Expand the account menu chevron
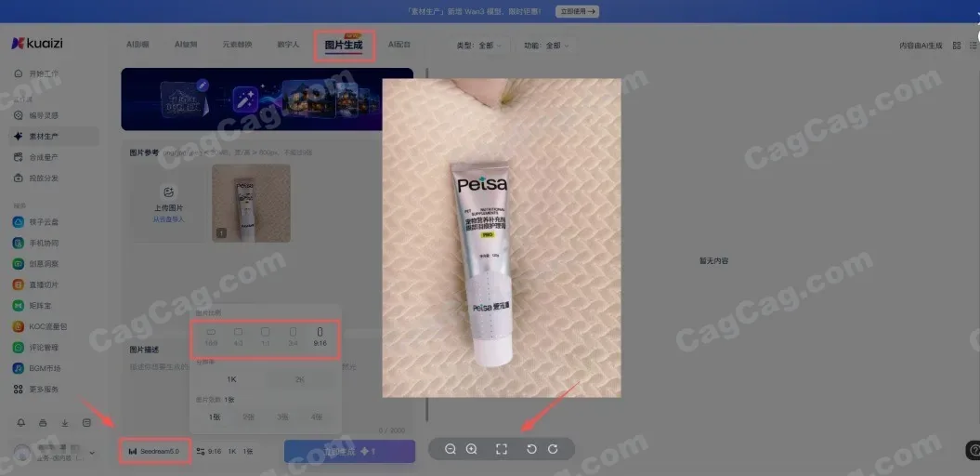Viewport: 980px width, 476px height. 93,453
